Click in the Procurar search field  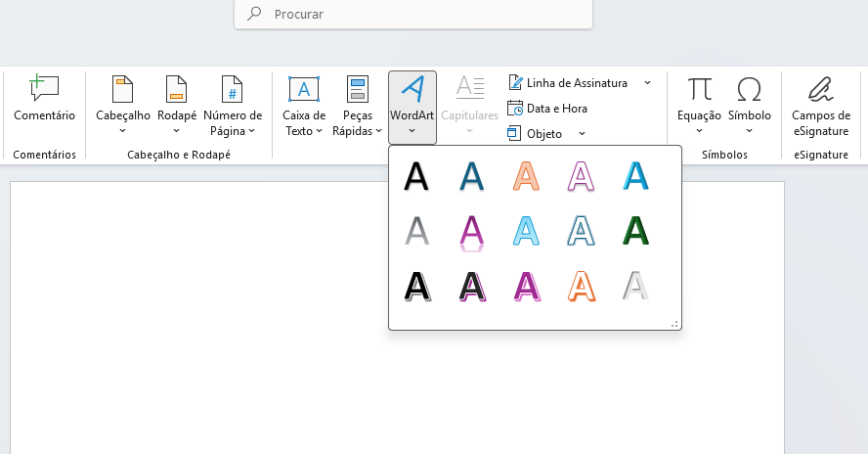pyautogui.click(x=412, y=14)
